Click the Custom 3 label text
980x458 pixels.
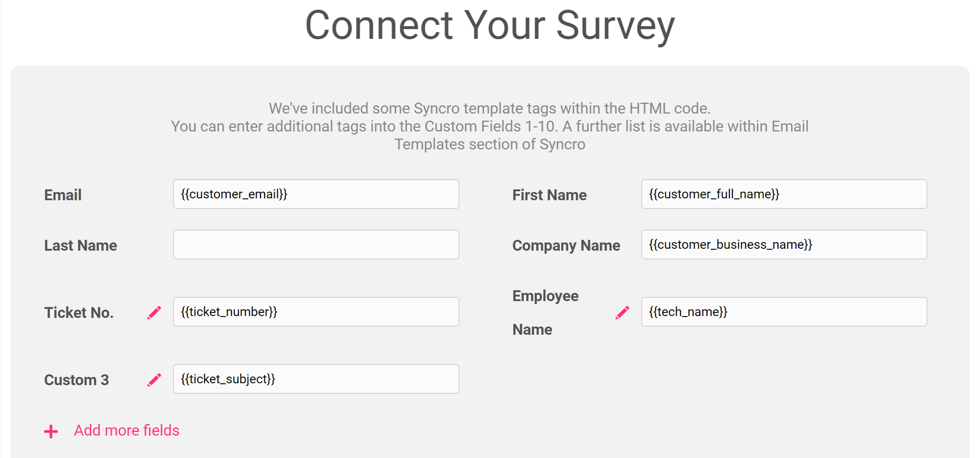(x=77, y=380)
